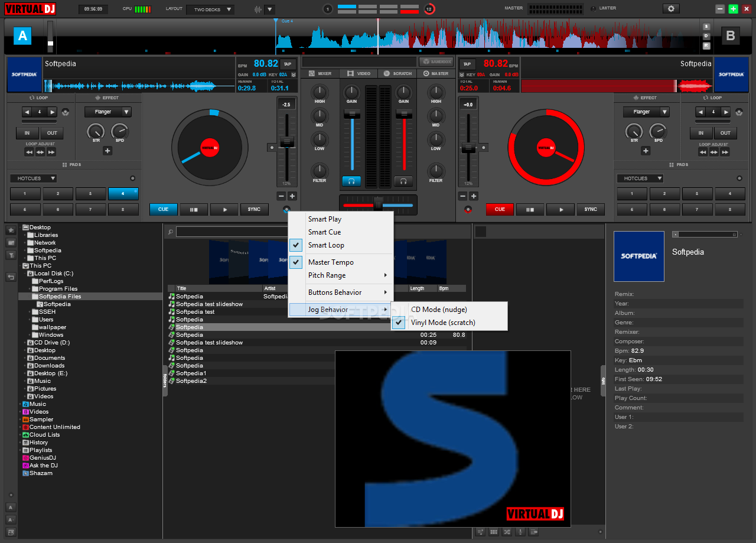Open deck A Hotcues pads dropdown
This screenshot has height=543, width=756.
pyautogui.click(x=33, y=178)
